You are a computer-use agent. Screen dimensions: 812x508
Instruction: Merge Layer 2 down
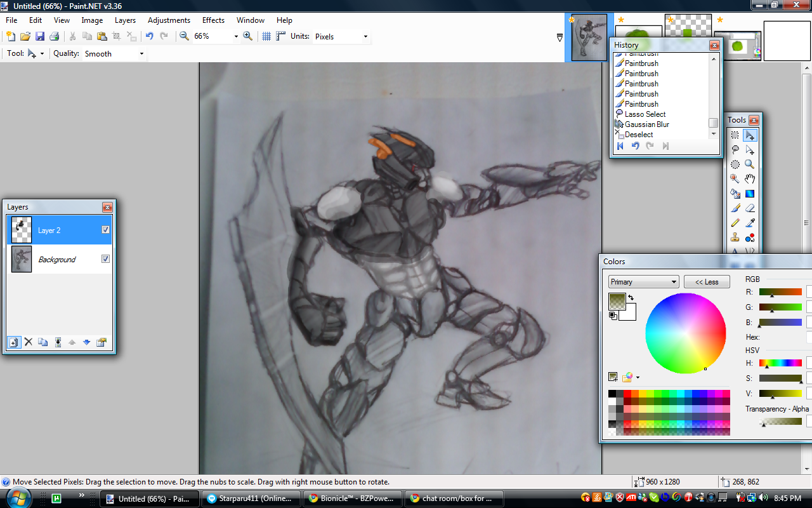(x=57, y=342)
